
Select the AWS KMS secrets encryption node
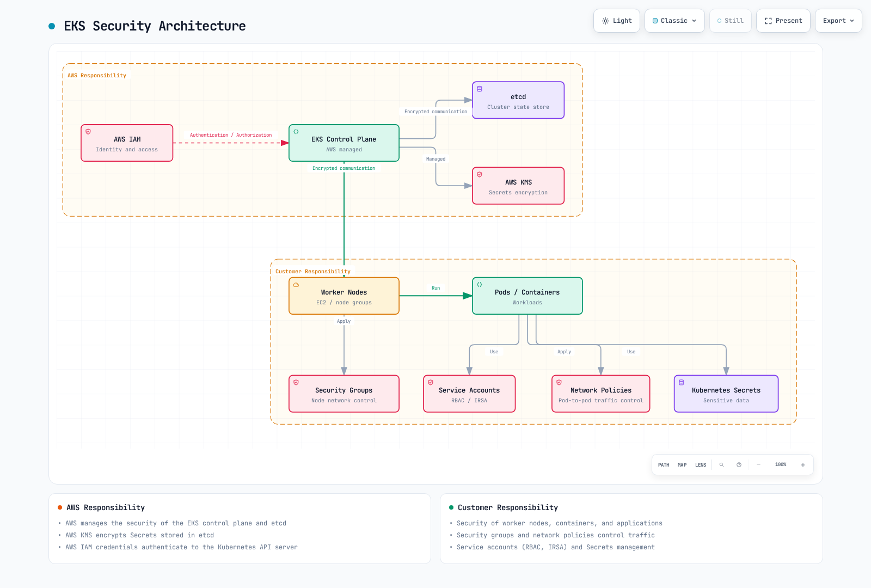[x=518, y=186]
